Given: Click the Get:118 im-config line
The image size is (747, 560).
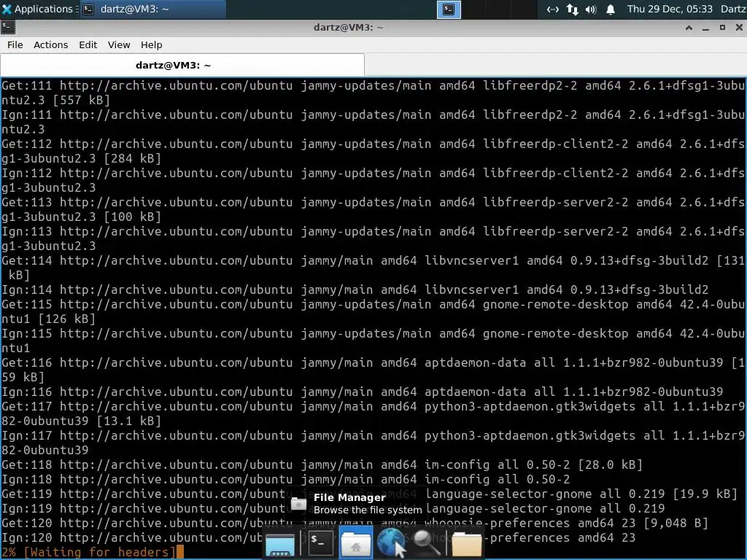Looking at the screenshot, I should pos(322,464).
